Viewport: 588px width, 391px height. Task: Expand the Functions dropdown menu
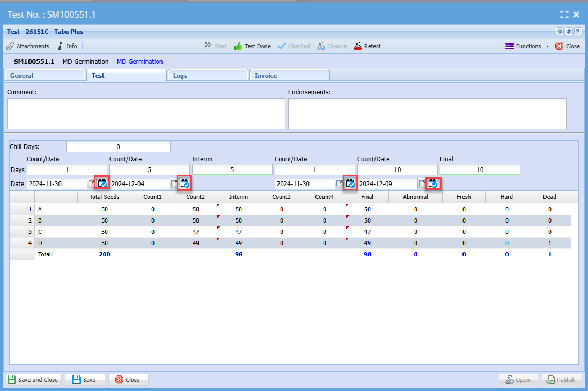527,46
